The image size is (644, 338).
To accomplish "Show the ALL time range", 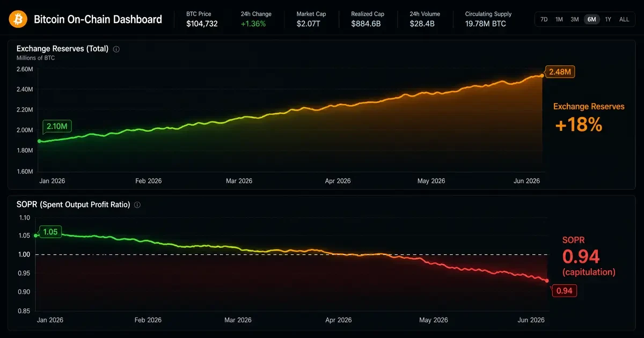I will coord(624,19).
